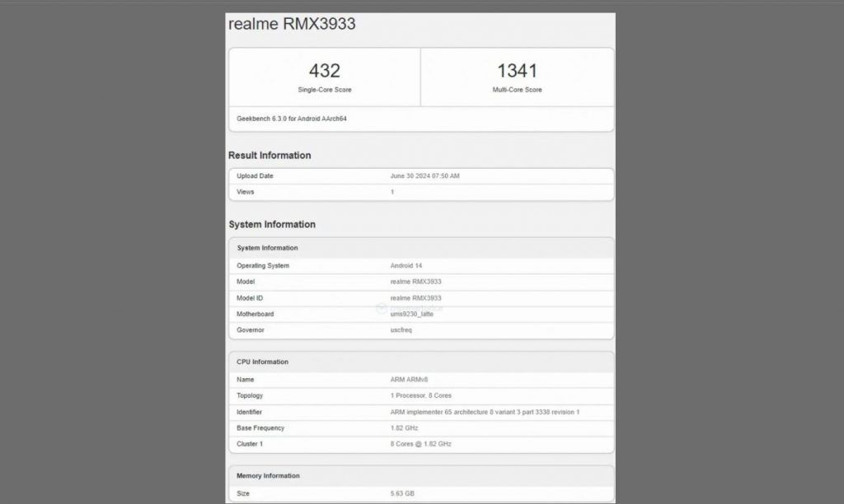Image resolution: width=844 pixels, height=504 pixels.
Task: Click the realme RMX3933 page title
Action: coord(292,24)
